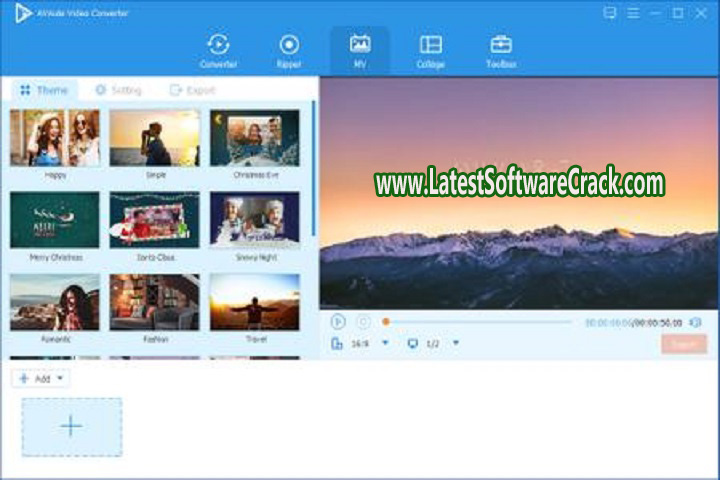Click the large plus add-media placeholder
The height and width of the screenshot is (480, 720).
[72, 427]
